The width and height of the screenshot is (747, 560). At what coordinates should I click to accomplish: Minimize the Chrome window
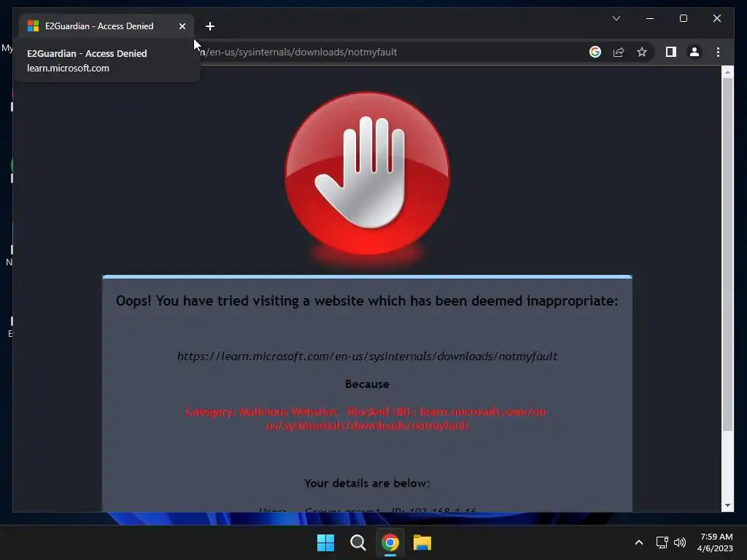coord(650,18)
